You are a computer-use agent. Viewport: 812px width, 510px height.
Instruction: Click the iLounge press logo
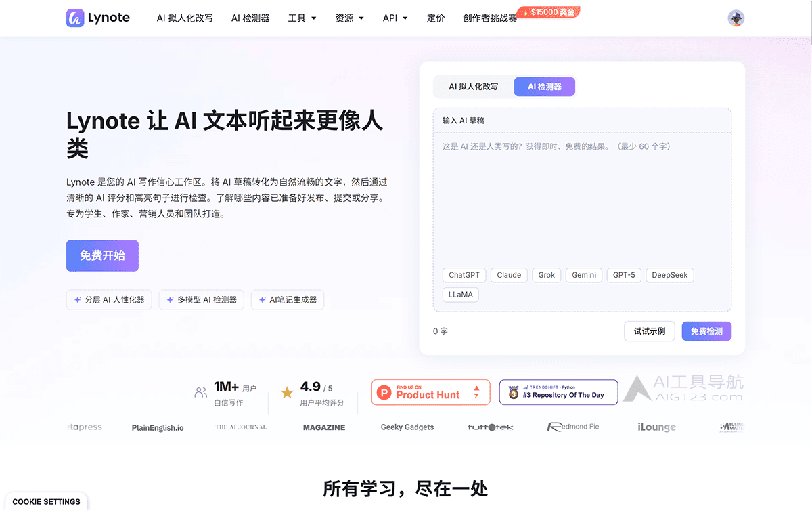coord(656,427)
